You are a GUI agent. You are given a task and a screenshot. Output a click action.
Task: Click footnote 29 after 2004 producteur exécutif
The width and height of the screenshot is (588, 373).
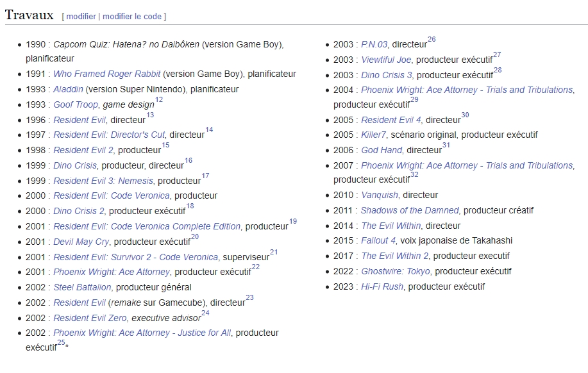point(414,99)
